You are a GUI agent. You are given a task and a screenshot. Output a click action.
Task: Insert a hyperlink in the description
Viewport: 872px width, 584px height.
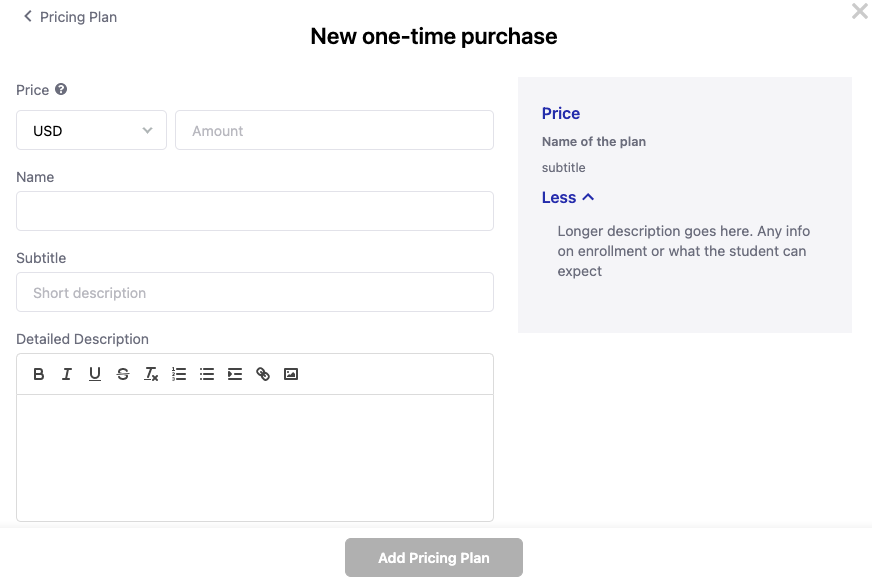[263, 374]
